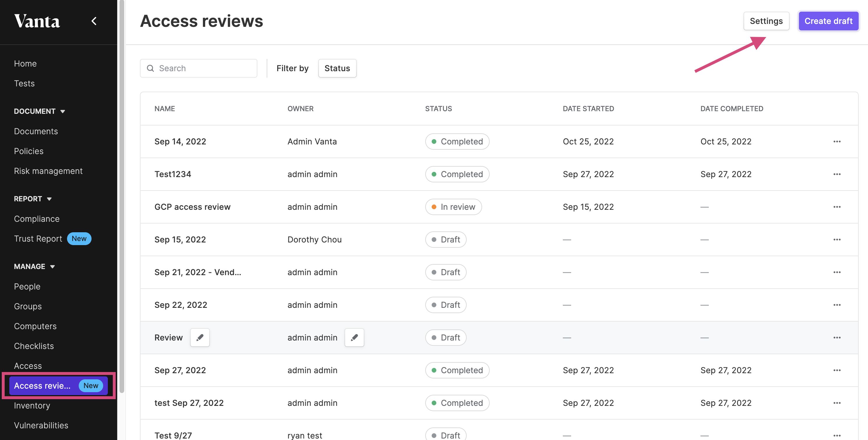
Task: Focus the Search input field
Action: click(198, 68)
